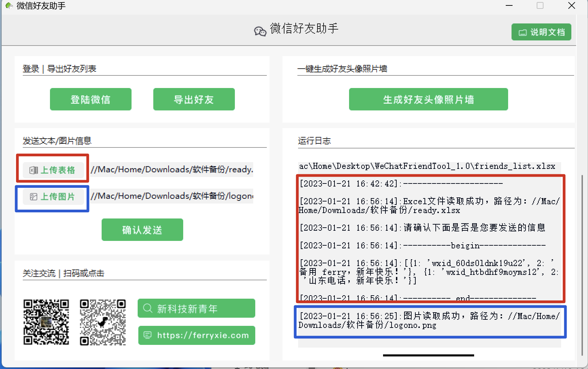Click the picture icon on 上传图片 button
This screenshot has height=369, width=588.
(33, 196)
